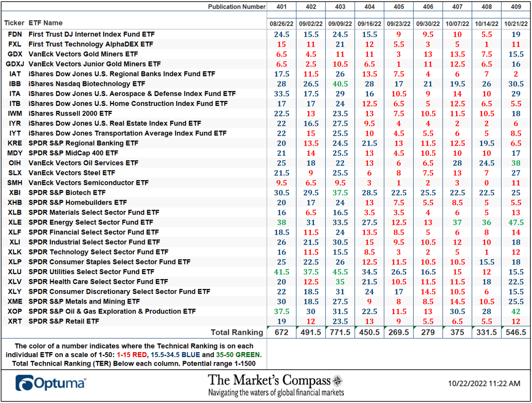Click the 15.5-34.5 BLUE legend text
532x403 pixels.
click(175, 355)
